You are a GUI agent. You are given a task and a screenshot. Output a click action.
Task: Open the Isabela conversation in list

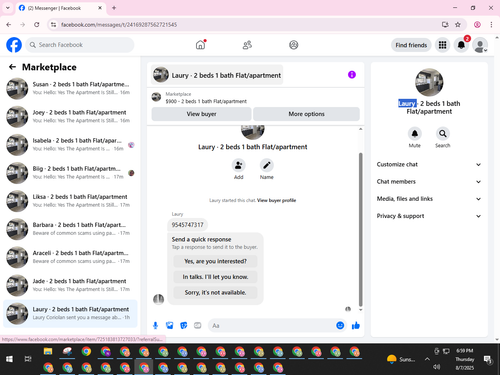[70, 145]
